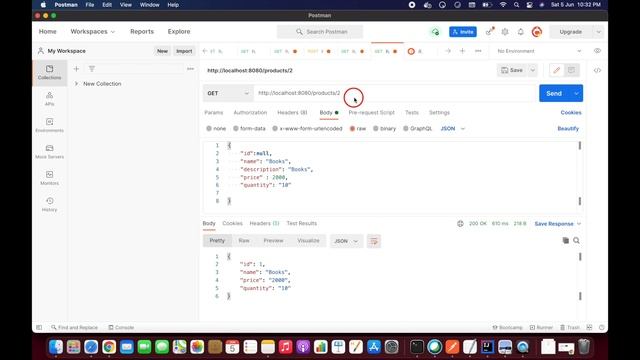Open History in the sidebar
This screenshot has height=360, width=640.
point(49,204)
